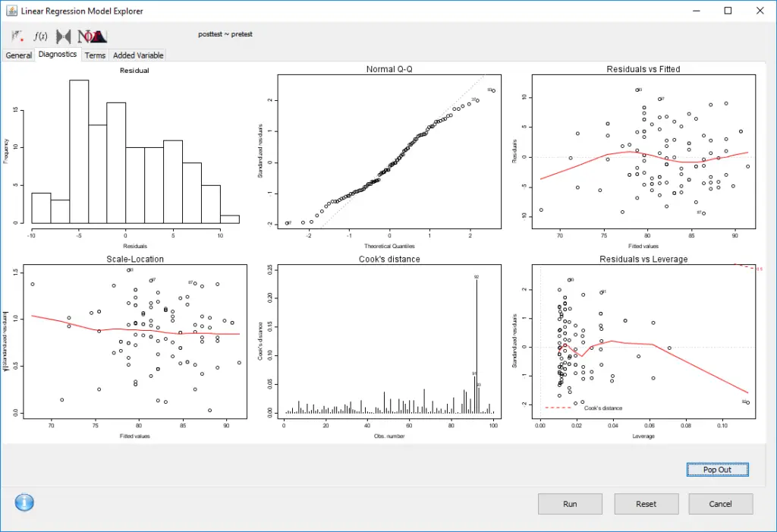This screenshot has width=777, height=532.
Task: Click the Residuals vs Leverage plot
Action: [x=643, y=342]
